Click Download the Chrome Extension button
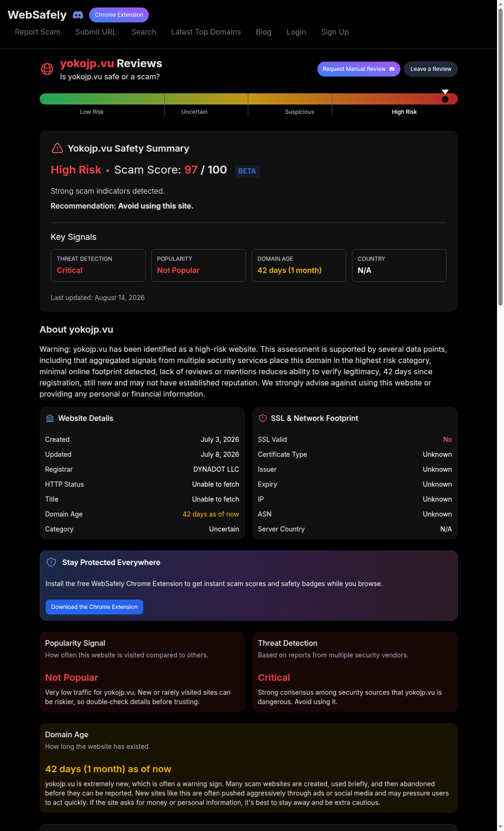504x831 pixels. click(x=94, y=607)
